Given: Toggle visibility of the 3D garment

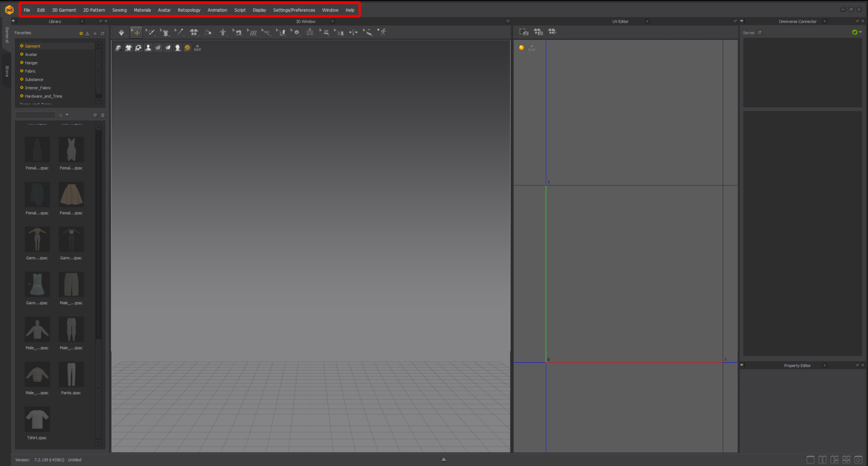Looking at the screenshot, I should point(129,48).
